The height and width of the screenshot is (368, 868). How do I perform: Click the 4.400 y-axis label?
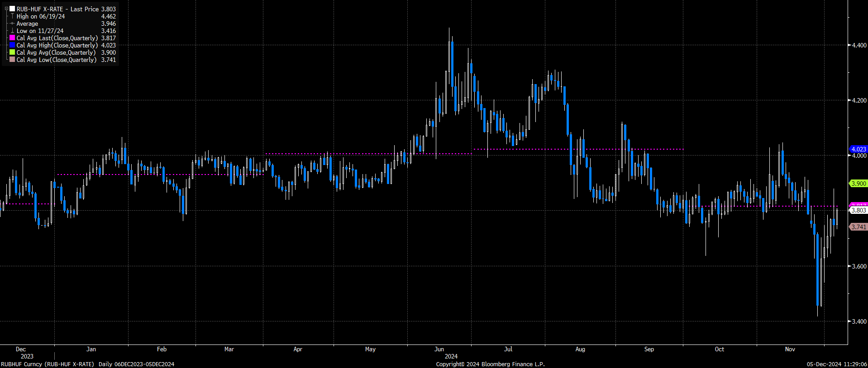point(859,45)
